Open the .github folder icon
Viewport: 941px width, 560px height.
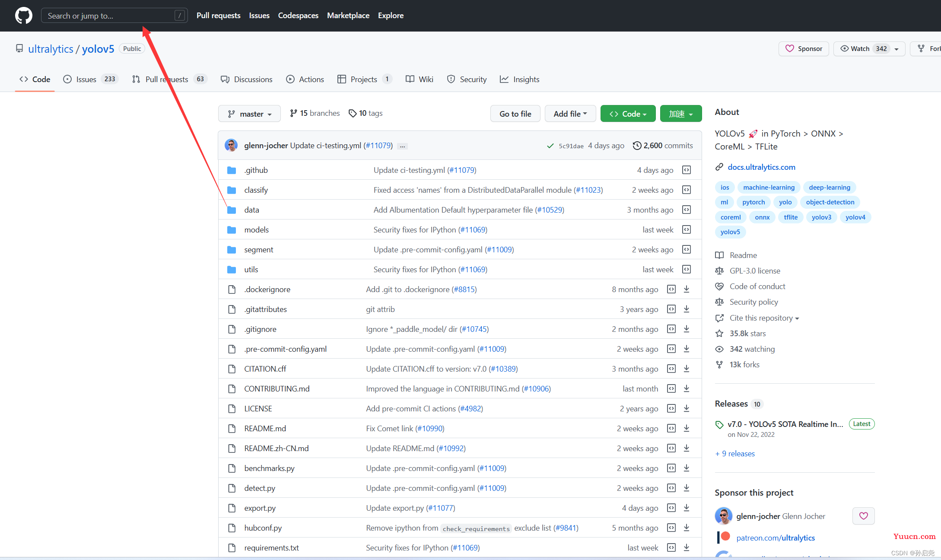(232, 170)
